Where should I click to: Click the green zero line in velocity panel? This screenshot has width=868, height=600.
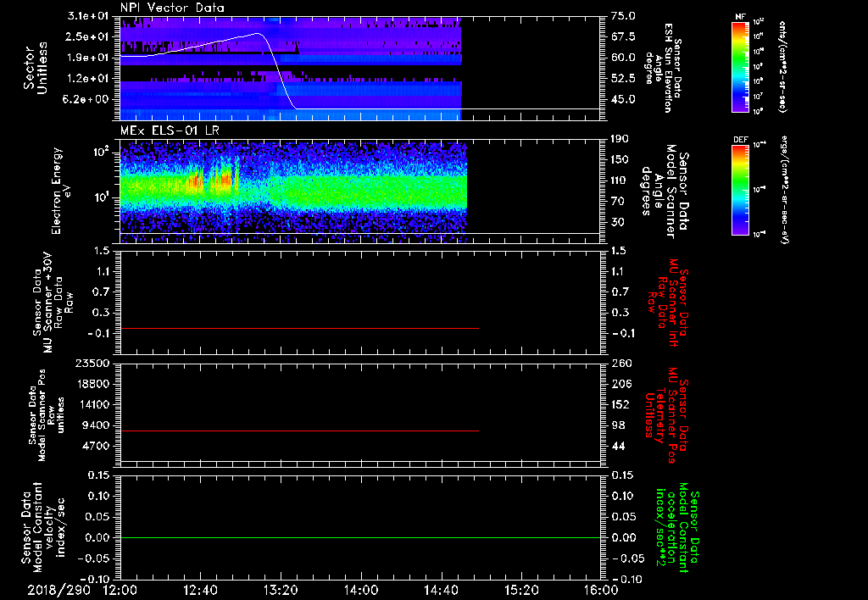point(359,537)
